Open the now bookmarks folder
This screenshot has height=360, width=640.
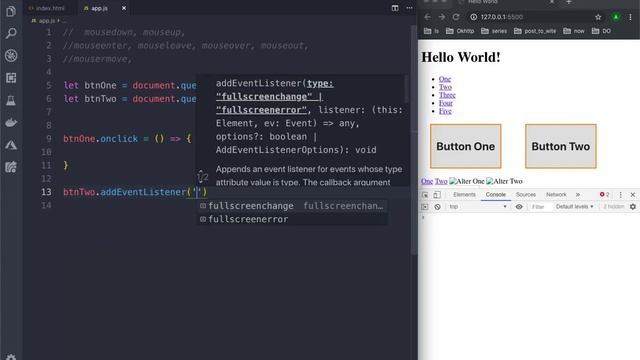(574, 31)
